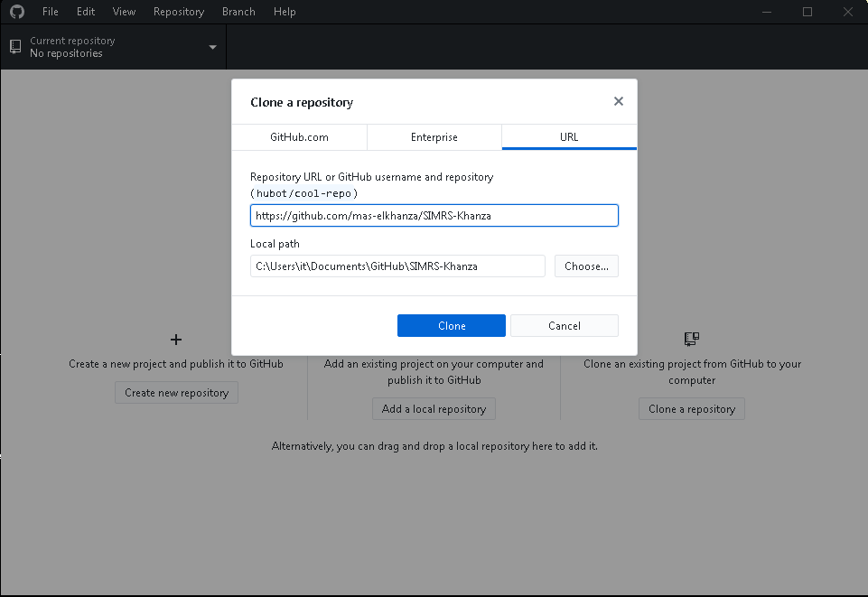The height and width of the screenshot is (597, 868).
Task: Switch to the Enterprise tab
Action: coord(434,136)
